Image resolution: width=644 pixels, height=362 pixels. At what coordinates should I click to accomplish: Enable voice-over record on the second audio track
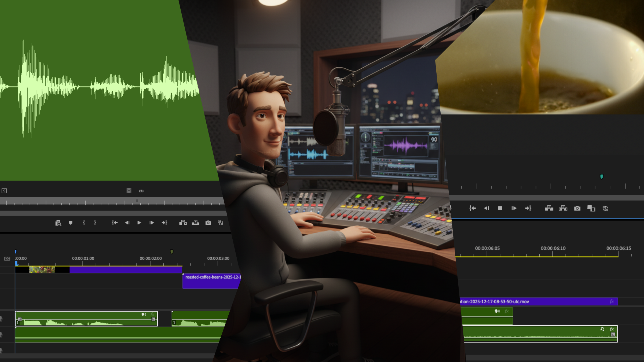coord(1,333)
